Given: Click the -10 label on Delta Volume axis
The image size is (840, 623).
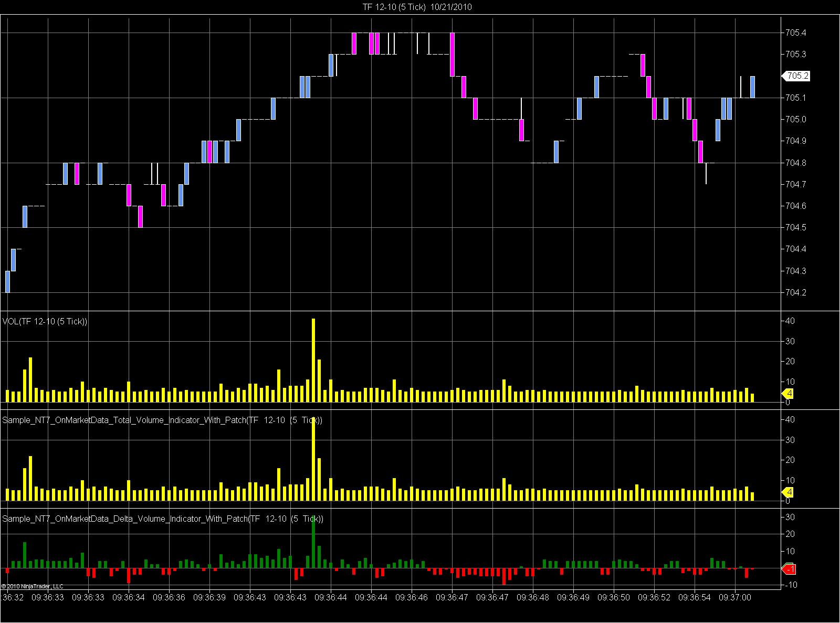Looking at the screenshot, I should pyautogui.click(x=791, y=585).
